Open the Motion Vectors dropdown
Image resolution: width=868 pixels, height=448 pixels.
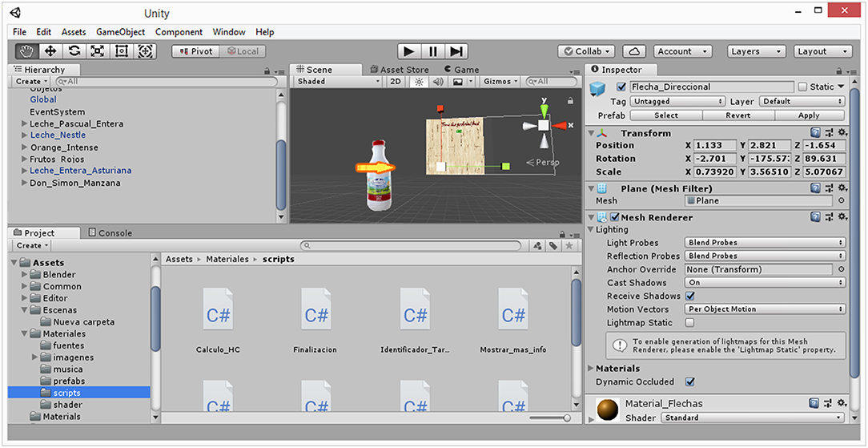pos(765,309)
